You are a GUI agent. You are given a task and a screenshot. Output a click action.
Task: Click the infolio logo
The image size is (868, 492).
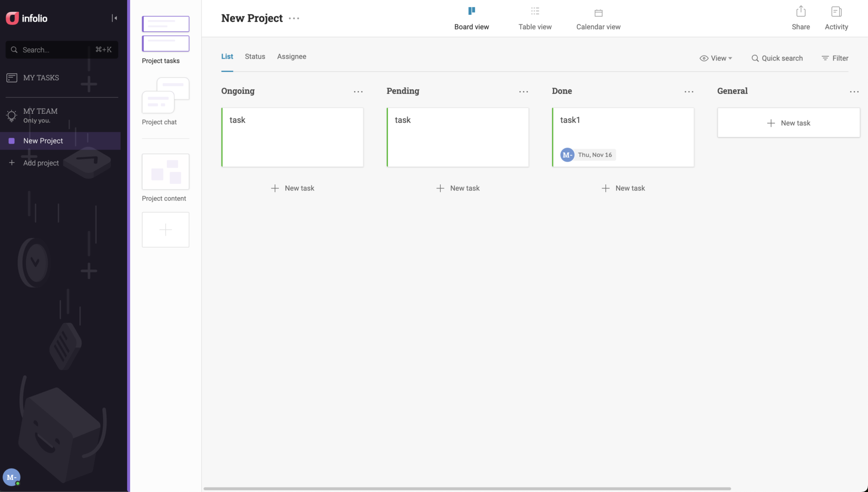tap(27, 18)
